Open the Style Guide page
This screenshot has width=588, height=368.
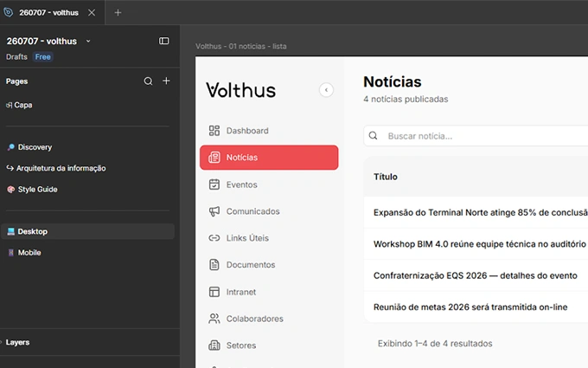pyautogui.click(x=32, y=190)
